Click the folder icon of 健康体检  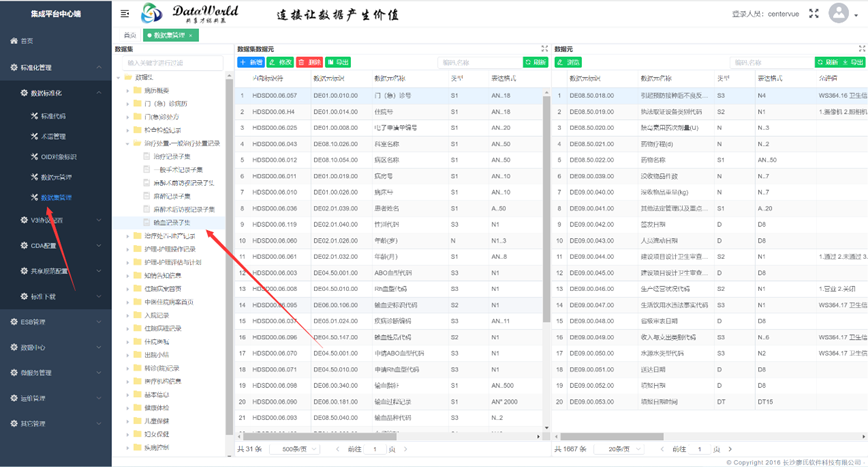point(137,408)
